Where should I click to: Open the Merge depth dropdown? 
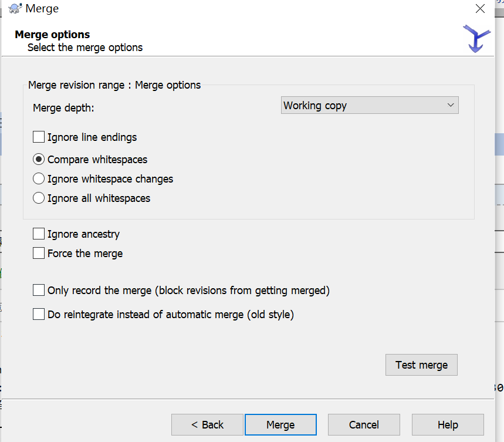[370, 106]
